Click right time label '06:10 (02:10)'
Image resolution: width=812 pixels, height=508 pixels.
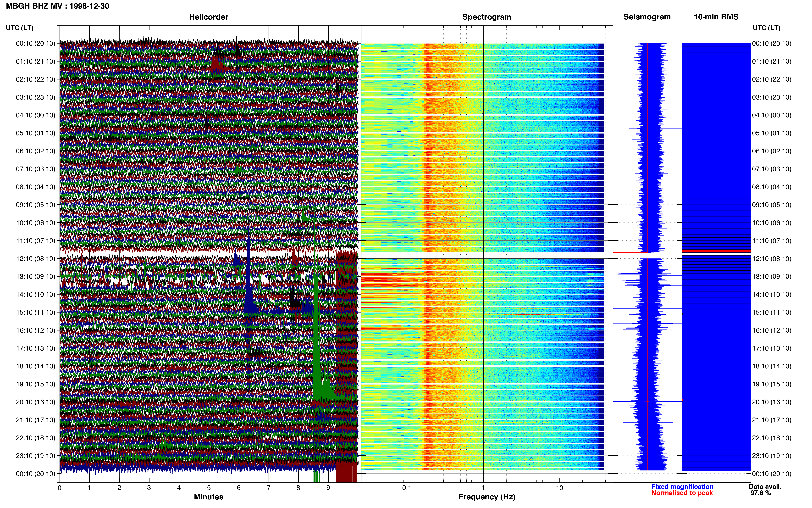click(x=772, y=151)
